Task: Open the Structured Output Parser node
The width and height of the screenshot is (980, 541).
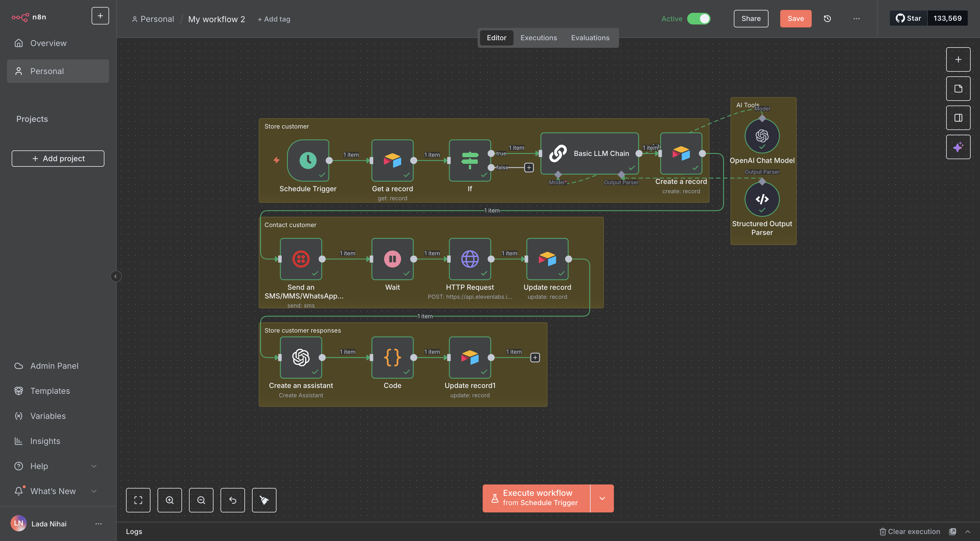Action: [762, 199]
